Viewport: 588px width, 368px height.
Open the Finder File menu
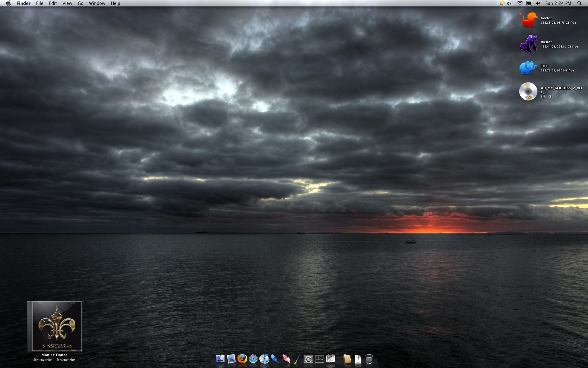point(40,3)
